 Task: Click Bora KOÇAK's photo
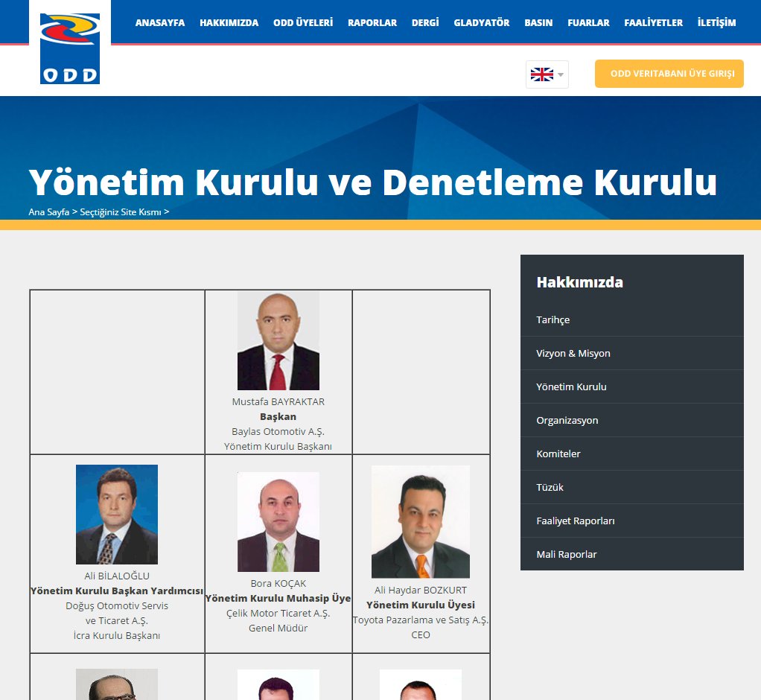click(x=278, y=522)
